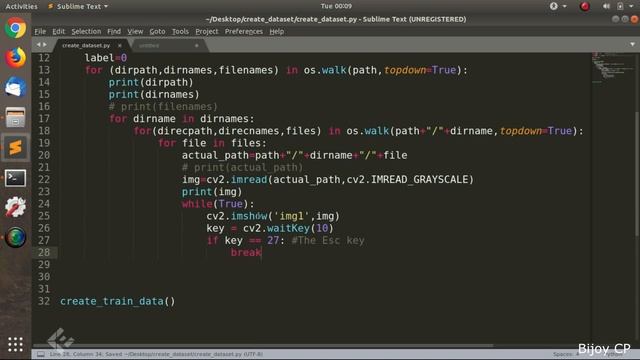Open the Edit menu
The height and width of the screenshot is (360, 640).
(58, 31)
